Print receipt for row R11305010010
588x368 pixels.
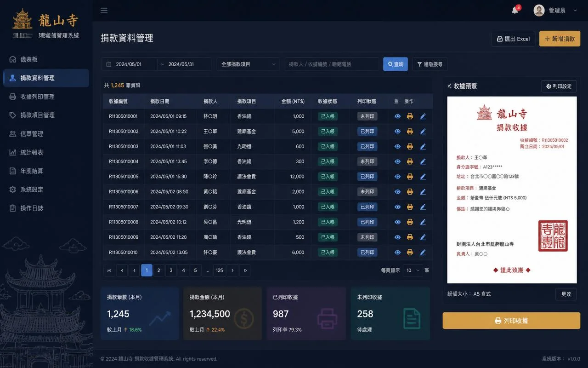410,253
